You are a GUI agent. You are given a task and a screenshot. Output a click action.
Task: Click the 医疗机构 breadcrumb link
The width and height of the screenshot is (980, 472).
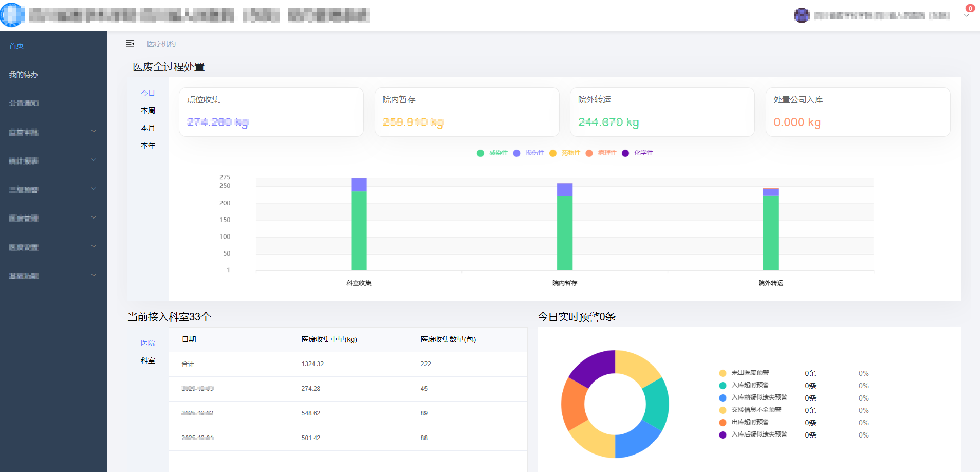(161, 44)
